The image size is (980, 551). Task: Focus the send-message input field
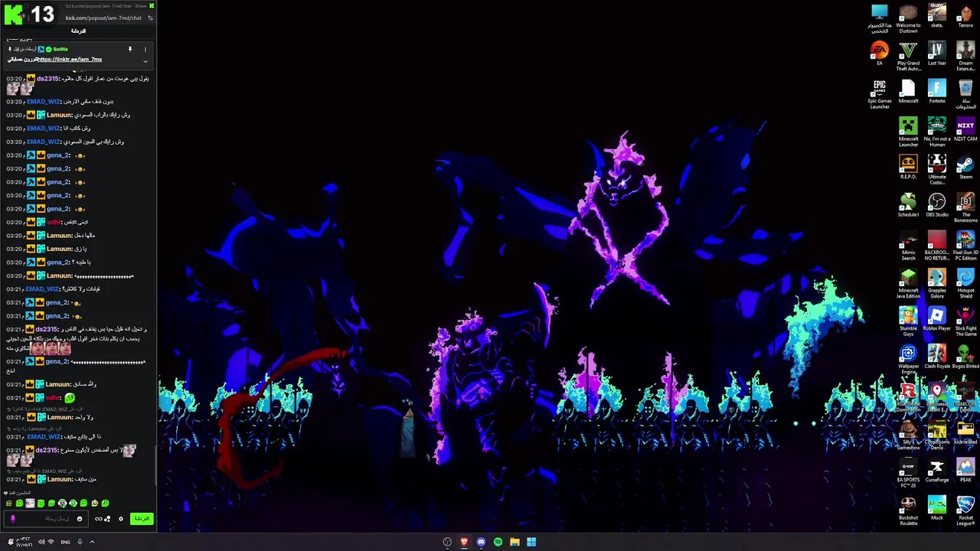[47, 519]
